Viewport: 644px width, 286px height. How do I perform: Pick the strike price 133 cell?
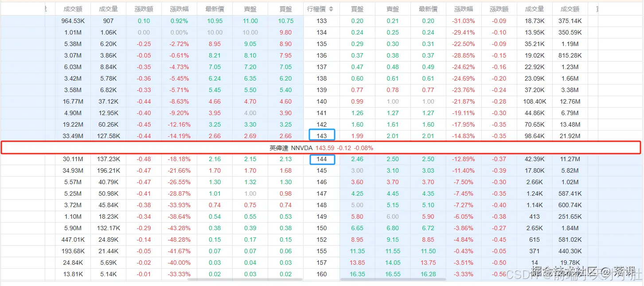point(322,21)
